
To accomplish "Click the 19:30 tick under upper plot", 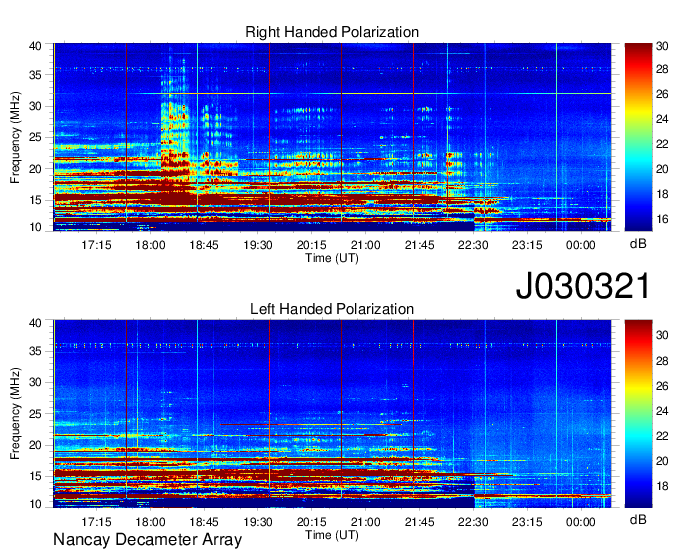I will tap(258, 245).
